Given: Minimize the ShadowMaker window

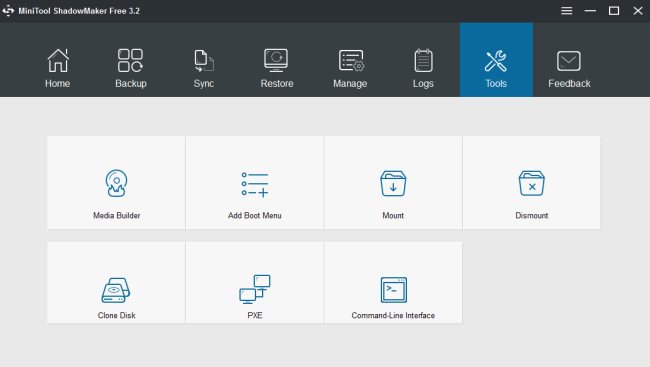Looking at the screenshot, I should [x=590, y=11].
